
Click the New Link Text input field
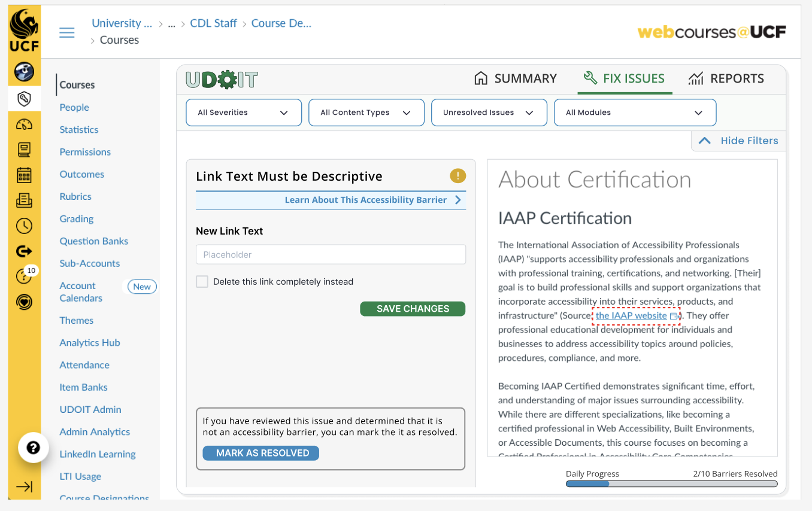tap(331, 254)
